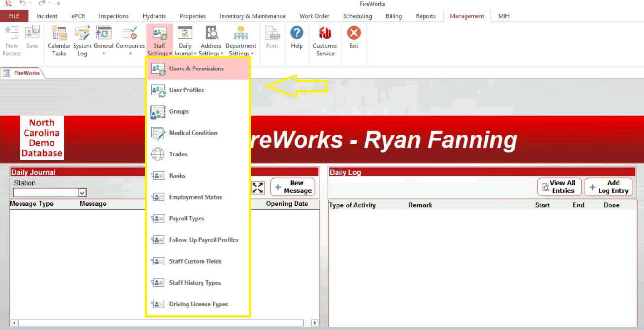Image resolution: width=644 pixels, height=330 pixels.
Task: Select the FireWorks document tab
Action: 22,72
